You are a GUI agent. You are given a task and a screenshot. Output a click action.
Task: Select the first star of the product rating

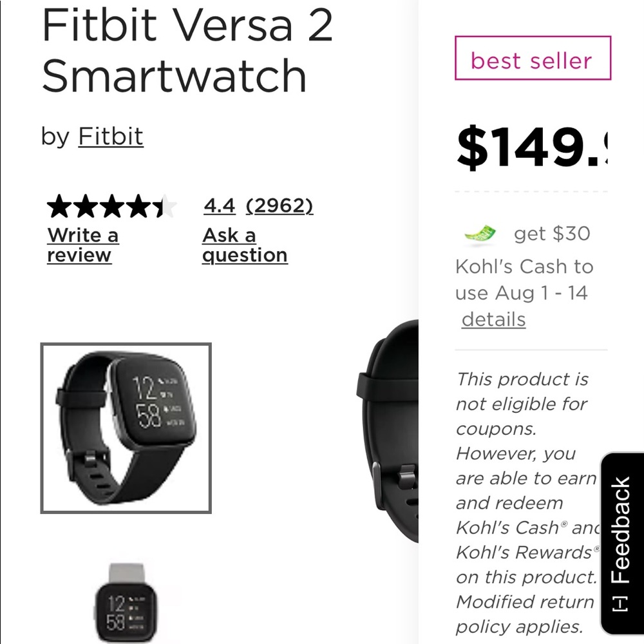coord(58,206)
